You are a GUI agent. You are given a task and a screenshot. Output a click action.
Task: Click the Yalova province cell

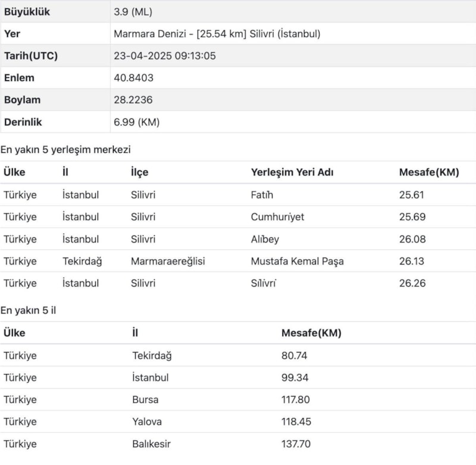(x=146, y=422)
